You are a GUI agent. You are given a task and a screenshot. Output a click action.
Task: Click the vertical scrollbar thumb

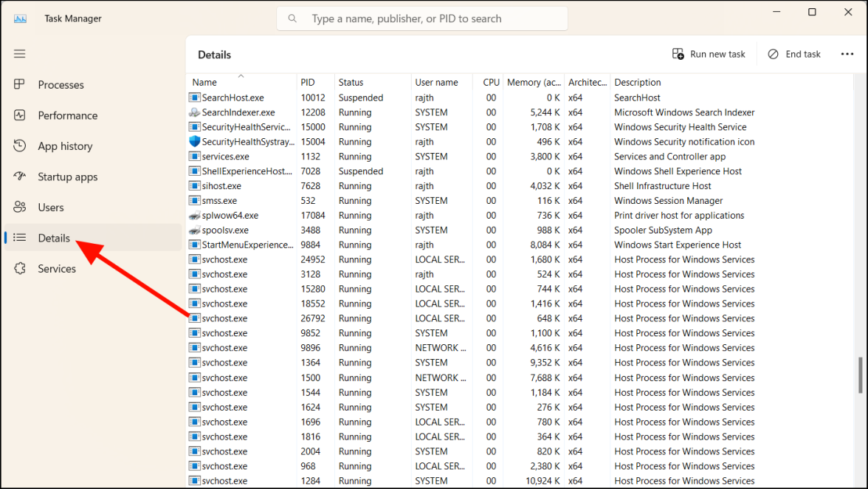point(860,375)
